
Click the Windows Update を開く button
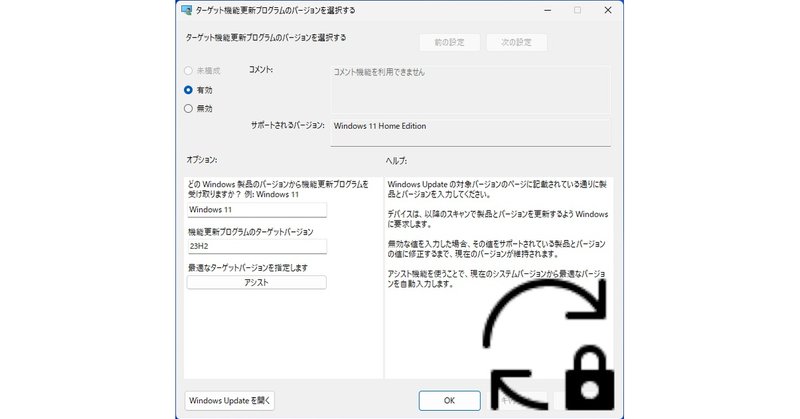point(230,401)
